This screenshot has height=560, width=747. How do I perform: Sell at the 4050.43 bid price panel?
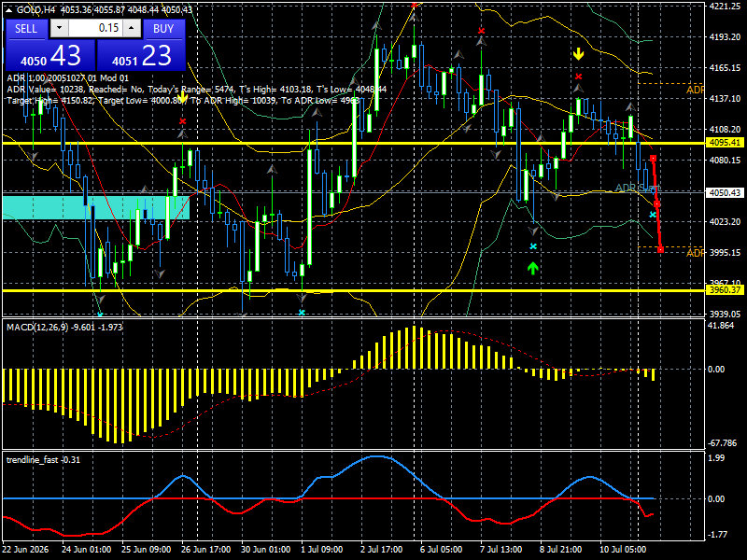49,55
